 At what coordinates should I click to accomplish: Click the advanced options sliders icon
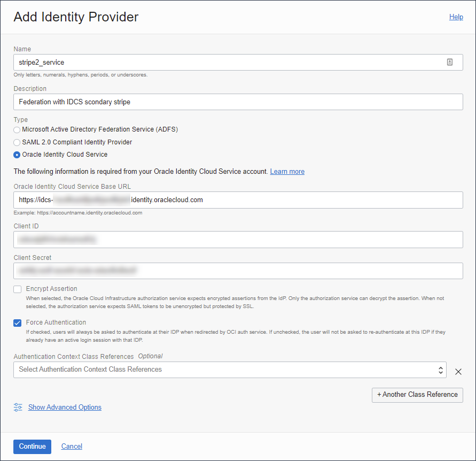pos(18,407)
